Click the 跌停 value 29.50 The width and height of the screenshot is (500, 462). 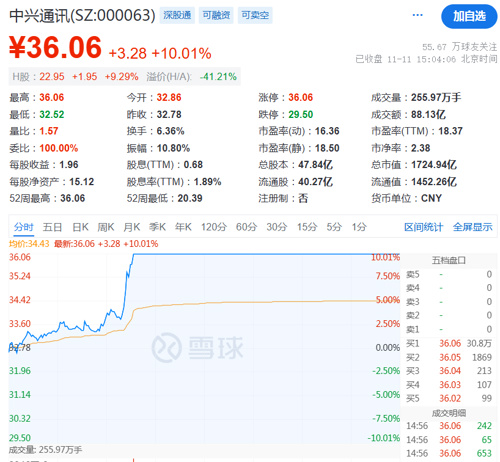tap(301, 115)
